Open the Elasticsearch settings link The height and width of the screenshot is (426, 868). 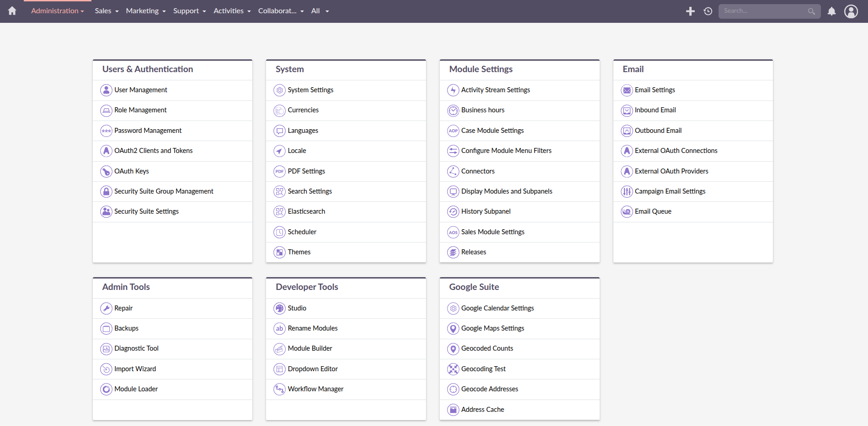coord(306,211)
